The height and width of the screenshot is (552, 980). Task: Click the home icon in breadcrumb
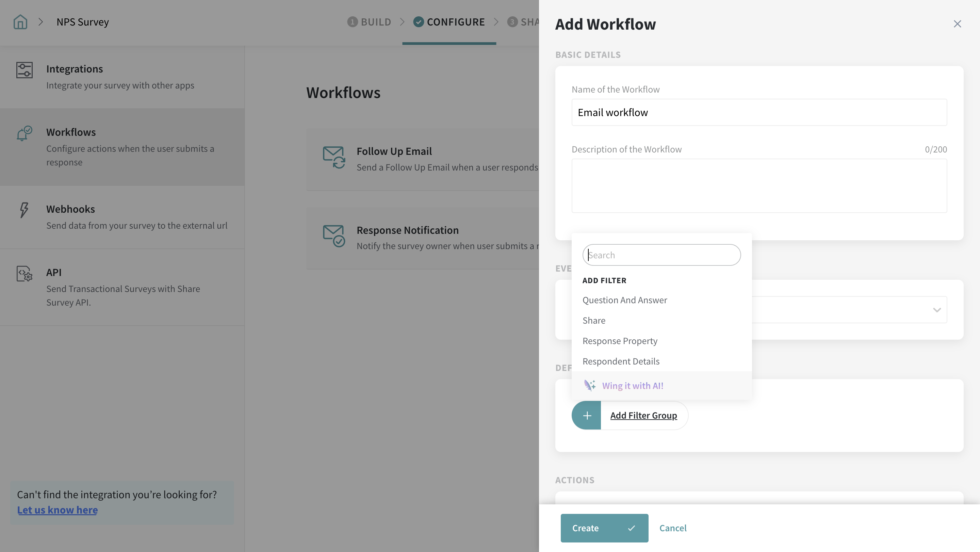pos(20,22)
